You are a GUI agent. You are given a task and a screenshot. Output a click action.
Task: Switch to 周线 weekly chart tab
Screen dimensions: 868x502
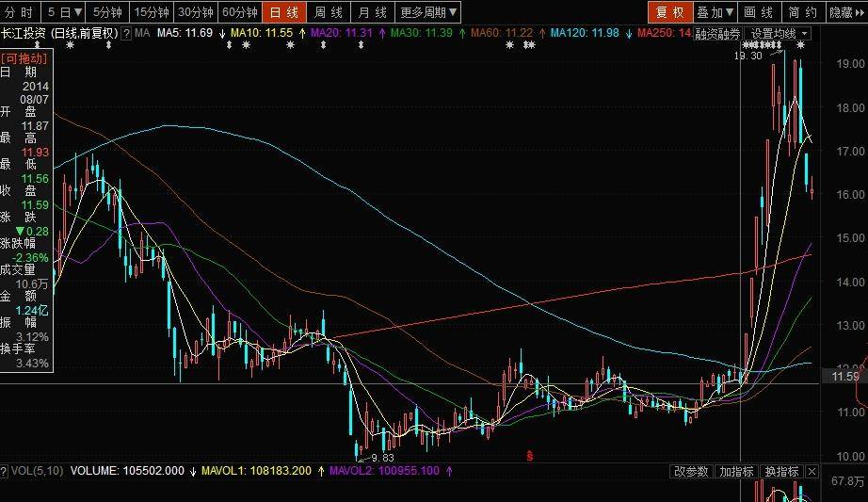(x=328, y=12)
